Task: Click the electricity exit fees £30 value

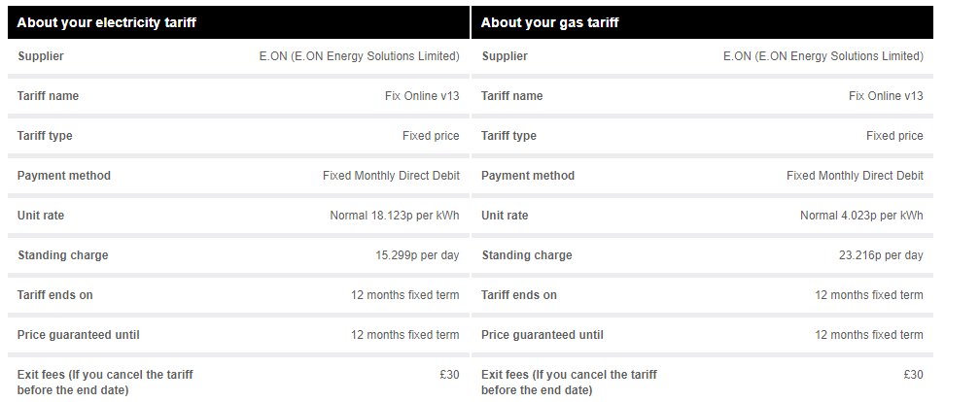Action: click(x=449, y=375)
